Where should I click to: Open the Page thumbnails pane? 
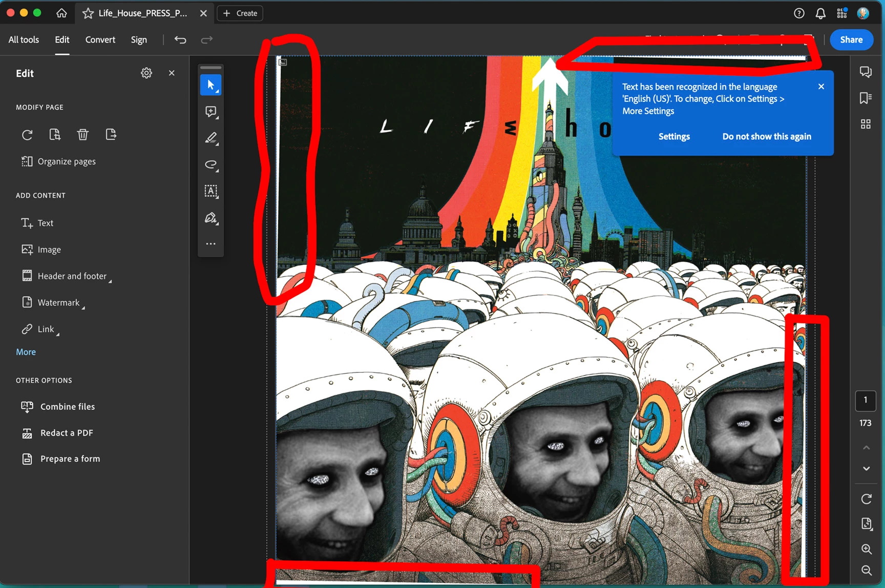click(866, 124)
